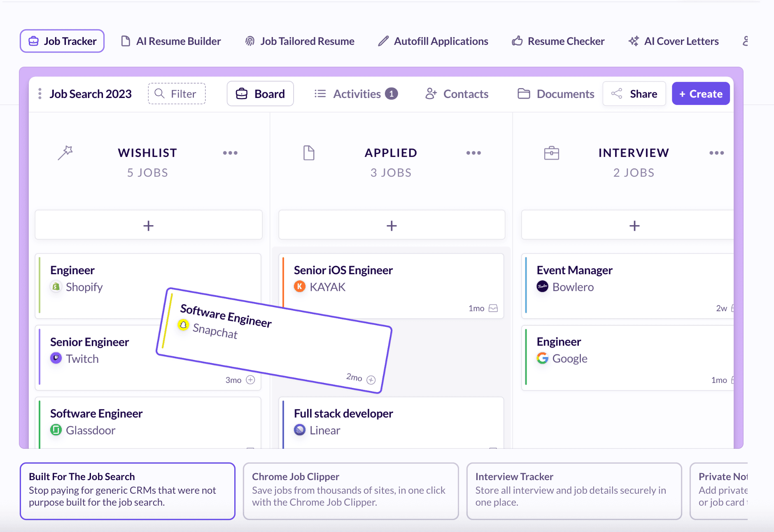774x532 pixels.
Task: Expand the Interview column more options
Action: [x=716, y=153]
